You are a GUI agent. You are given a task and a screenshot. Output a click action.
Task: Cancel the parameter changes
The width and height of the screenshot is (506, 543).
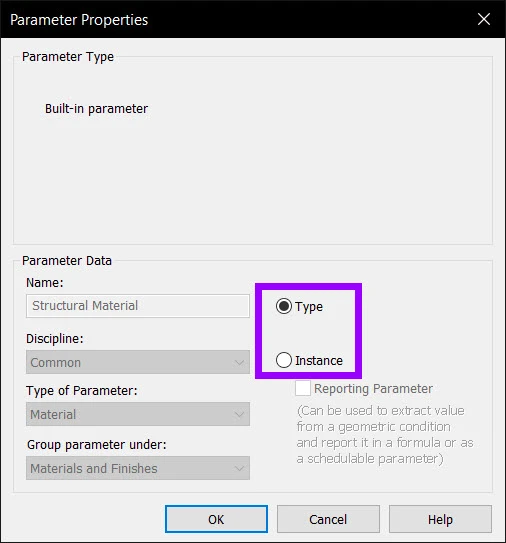click(x=328, y=519)
